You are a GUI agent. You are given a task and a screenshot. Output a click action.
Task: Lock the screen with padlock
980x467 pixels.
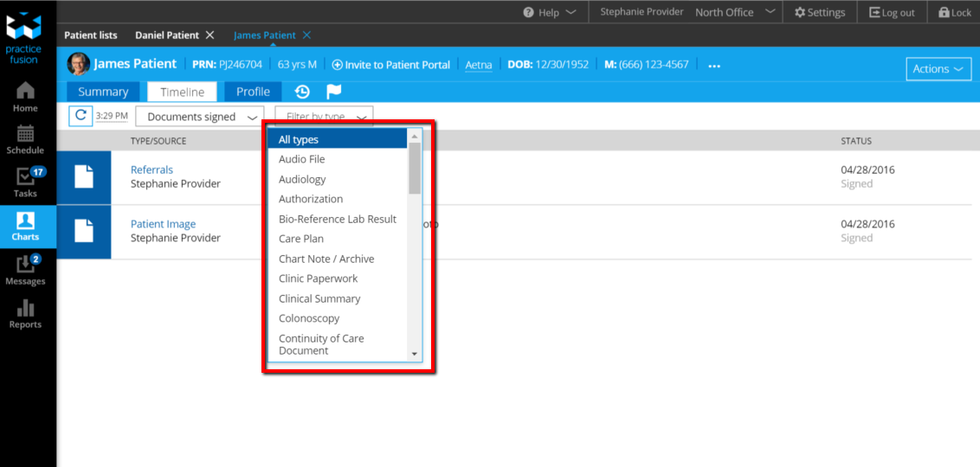954,12
